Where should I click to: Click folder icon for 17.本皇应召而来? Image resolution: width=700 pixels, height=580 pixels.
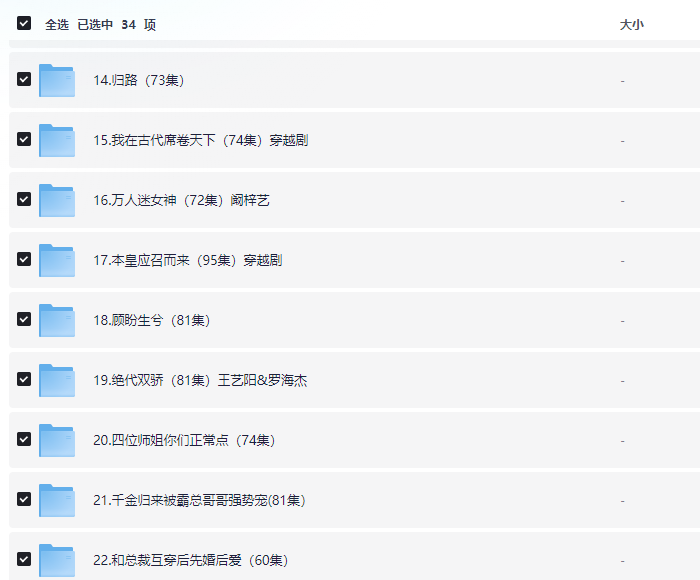pos(57,260)
